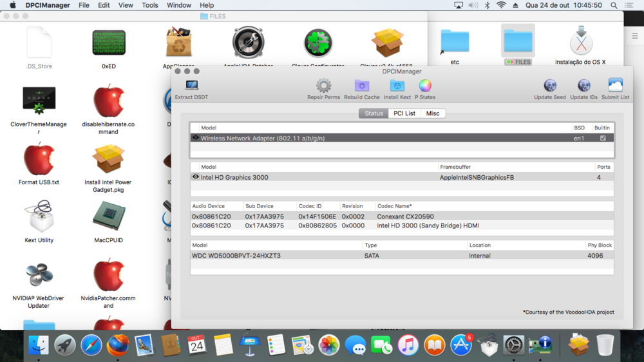Viewport: 644px width, 362px height.
Task: Click the Codec ID column header
Action: (x=310, y=206)
